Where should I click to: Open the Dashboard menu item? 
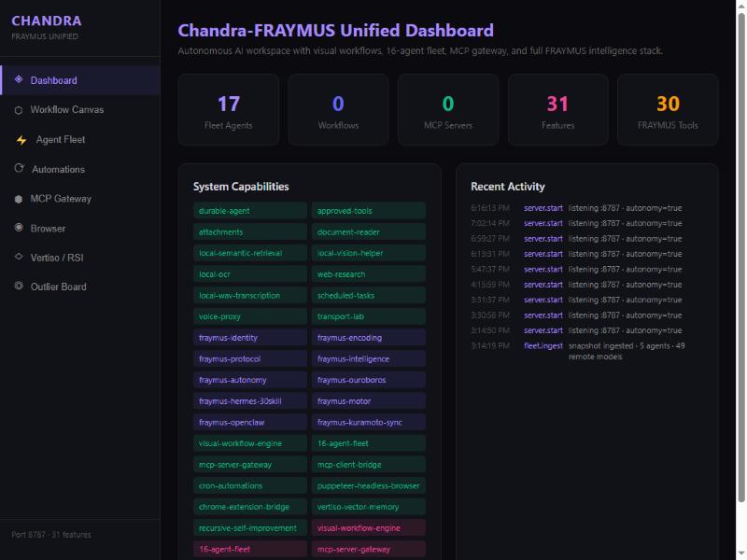click(x=80, y=80)
